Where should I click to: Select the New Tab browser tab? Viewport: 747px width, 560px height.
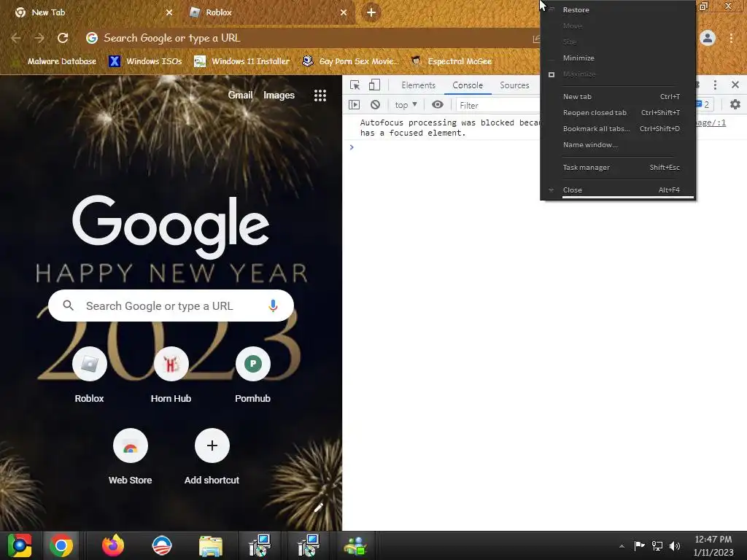[93, 12]
